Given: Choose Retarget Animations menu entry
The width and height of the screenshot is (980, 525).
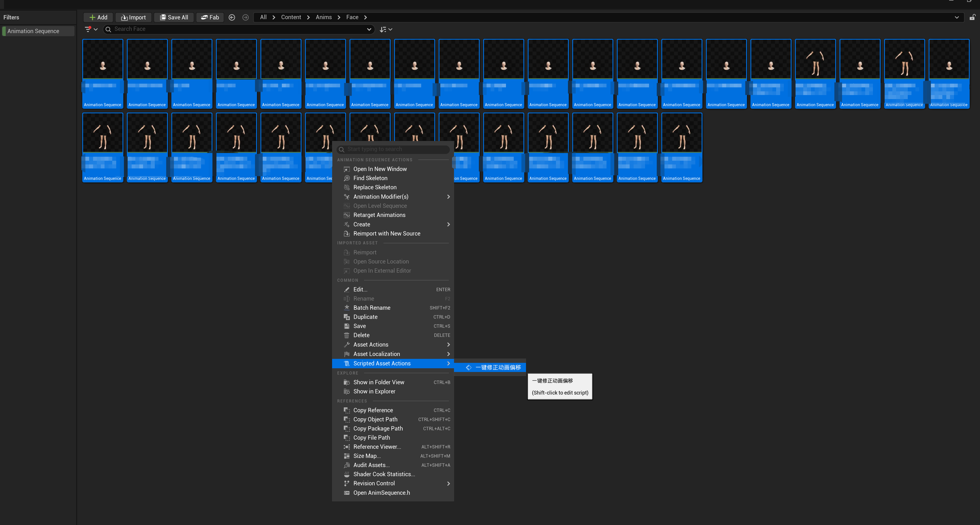Looking at the screenshot, I should pyautogui.click(x=379, y=215).
